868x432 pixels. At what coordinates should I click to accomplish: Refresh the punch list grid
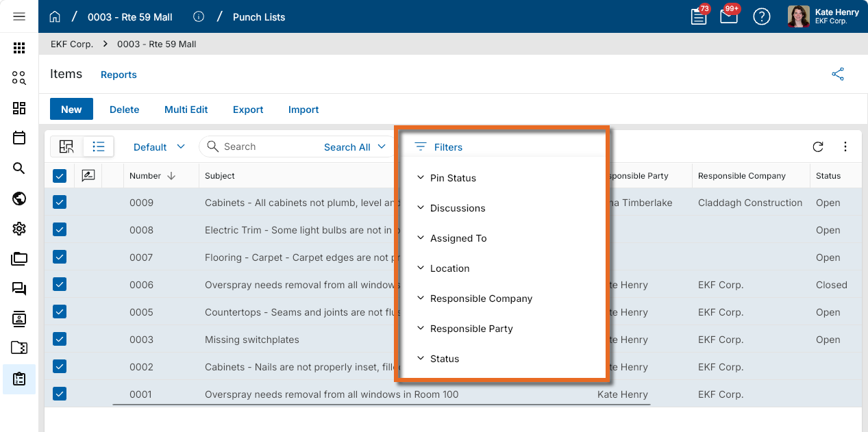[818, 147]
